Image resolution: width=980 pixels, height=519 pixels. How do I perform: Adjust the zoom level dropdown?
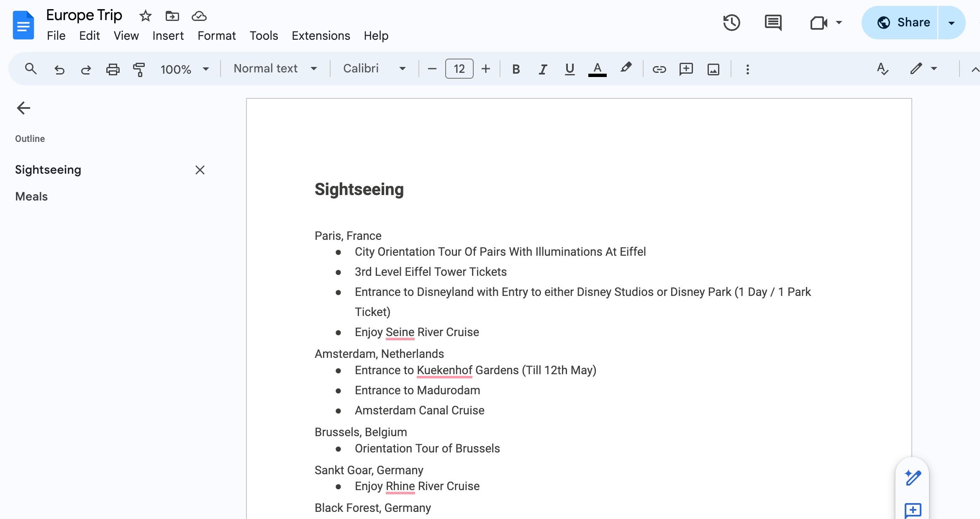point(185,69)
